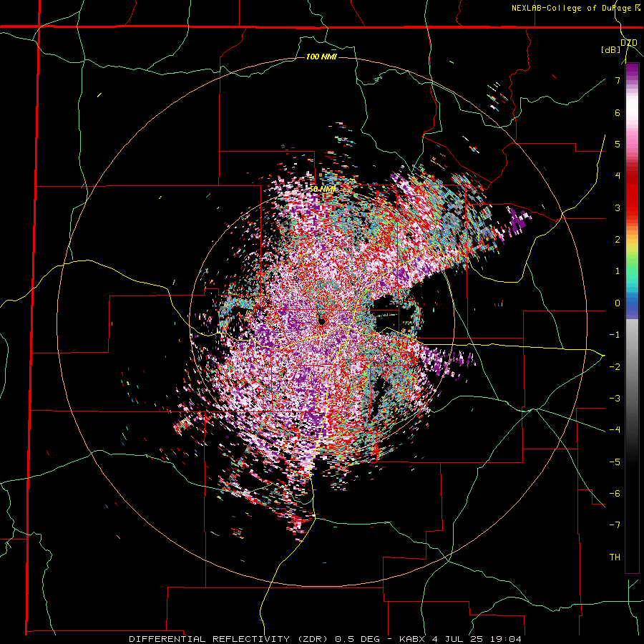Click the scale value 3 on the legend

coord(618,208)
